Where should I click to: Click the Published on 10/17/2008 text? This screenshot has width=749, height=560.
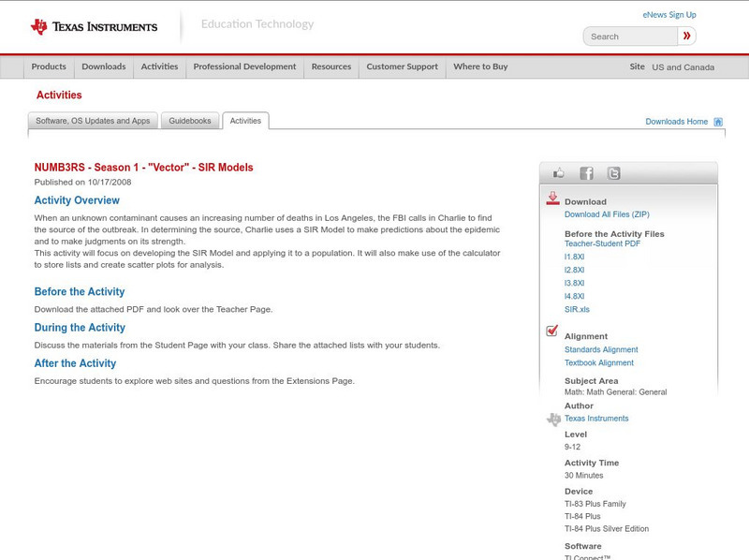[82, 183]
